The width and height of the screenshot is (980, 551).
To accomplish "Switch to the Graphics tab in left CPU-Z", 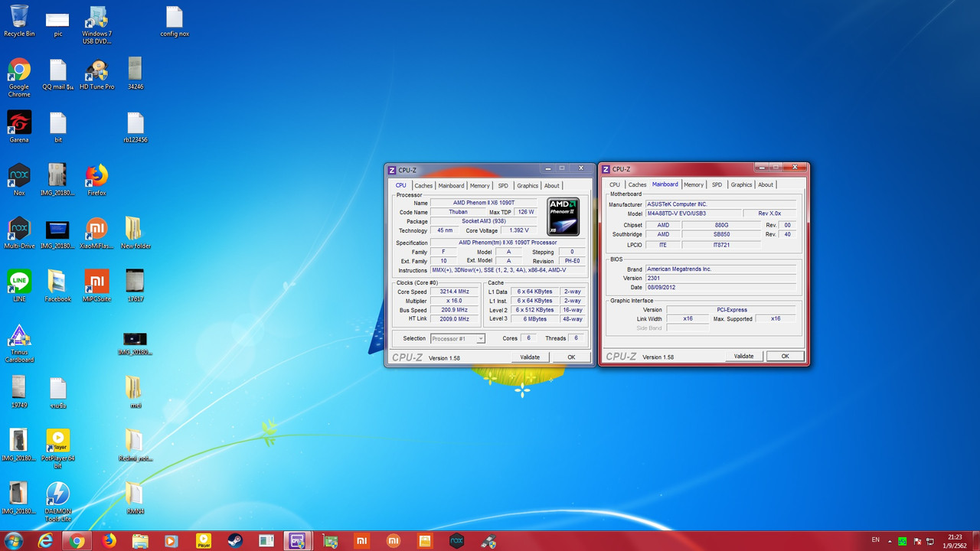I will point(527,185).
